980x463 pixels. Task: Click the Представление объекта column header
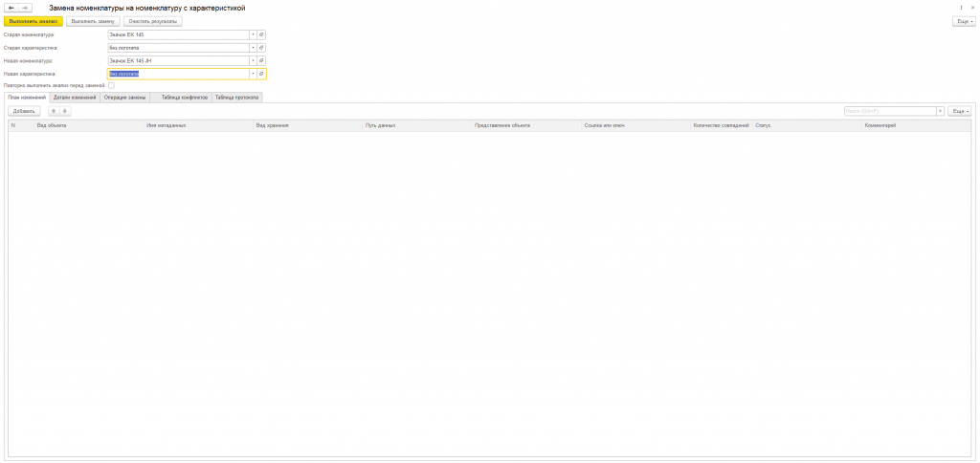click(x=527, y=125)
